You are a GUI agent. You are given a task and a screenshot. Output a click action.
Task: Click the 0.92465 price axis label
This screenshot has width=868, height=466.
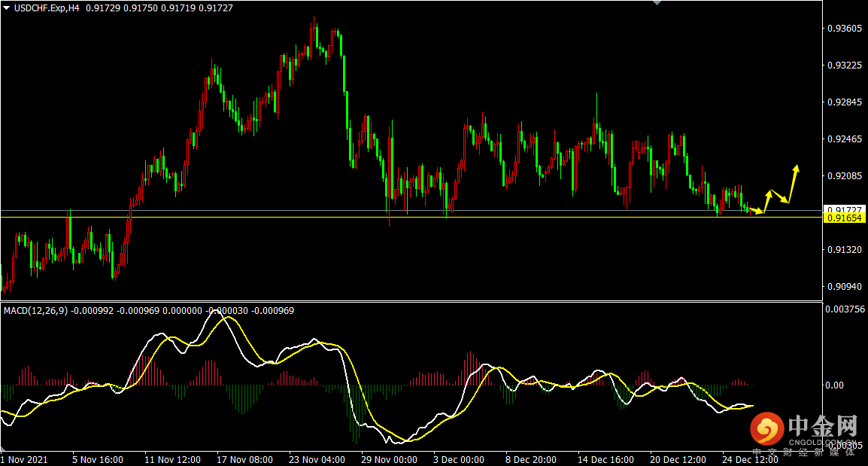tap(845, 139)
